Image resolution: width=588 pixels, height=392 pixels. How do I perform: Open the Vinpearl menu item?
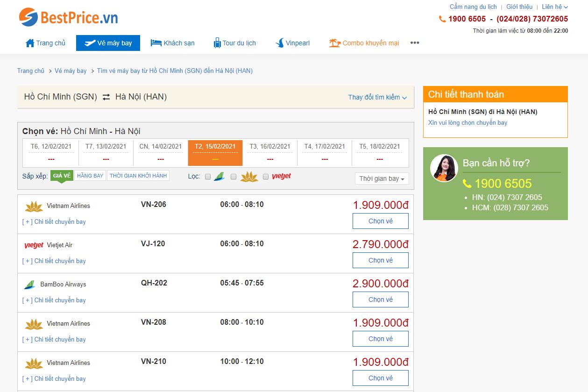(292, 43)
